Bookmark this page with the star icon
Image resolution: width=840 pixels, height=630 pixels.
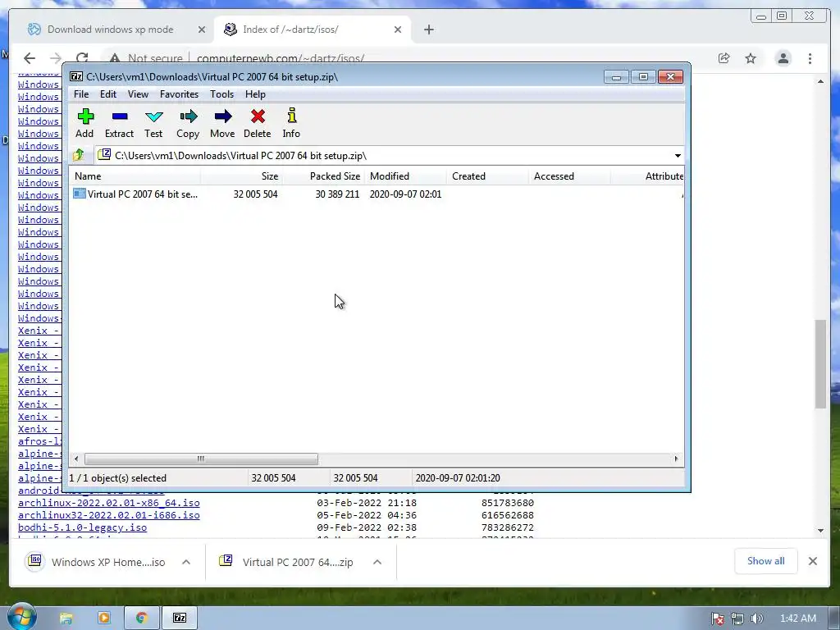[x=751, y=58]
